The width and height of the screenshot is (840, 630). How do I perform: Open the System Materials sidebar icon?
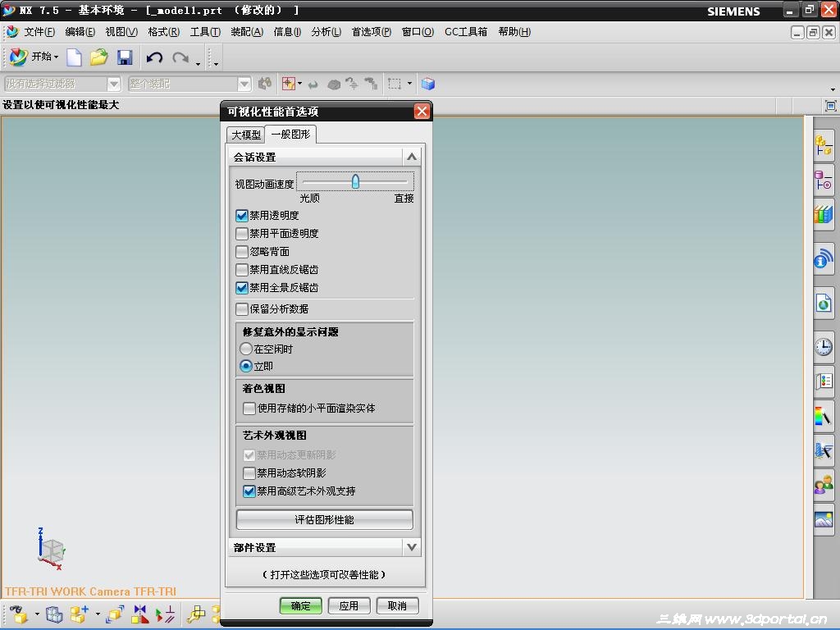pyautogui.click(x=824, y=381)
